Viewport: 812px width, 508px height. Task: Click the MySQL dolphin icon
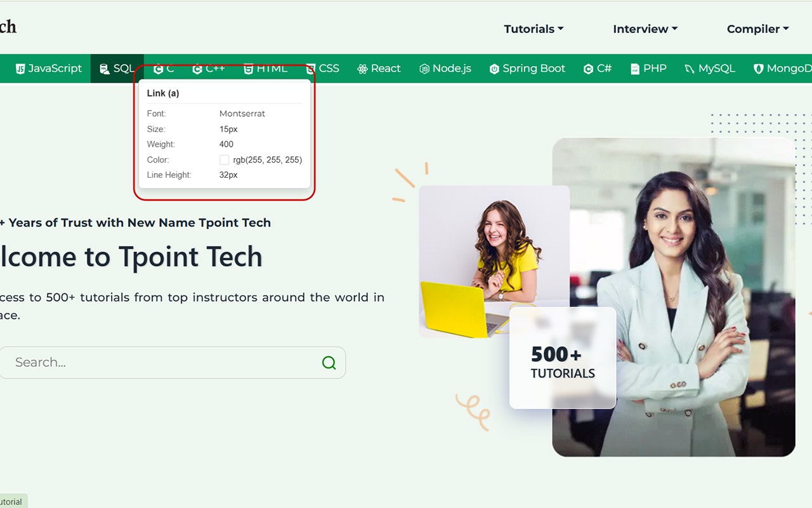pyautogui.click(x=690, y=69)
